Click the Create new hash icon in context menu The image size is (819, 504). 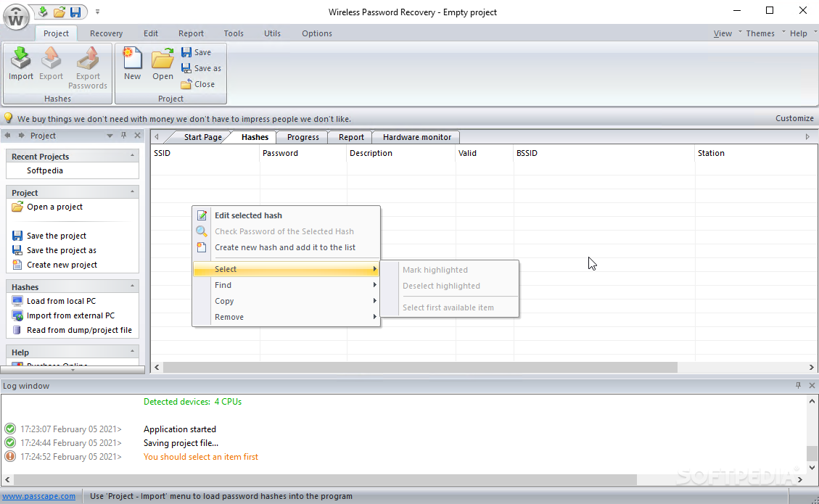[202, 247]
